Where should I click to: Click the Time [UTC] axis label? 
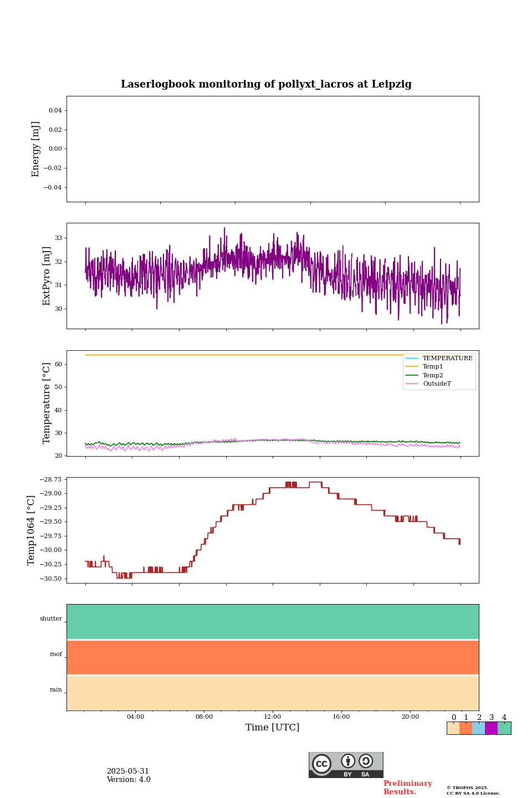[273, 727]
